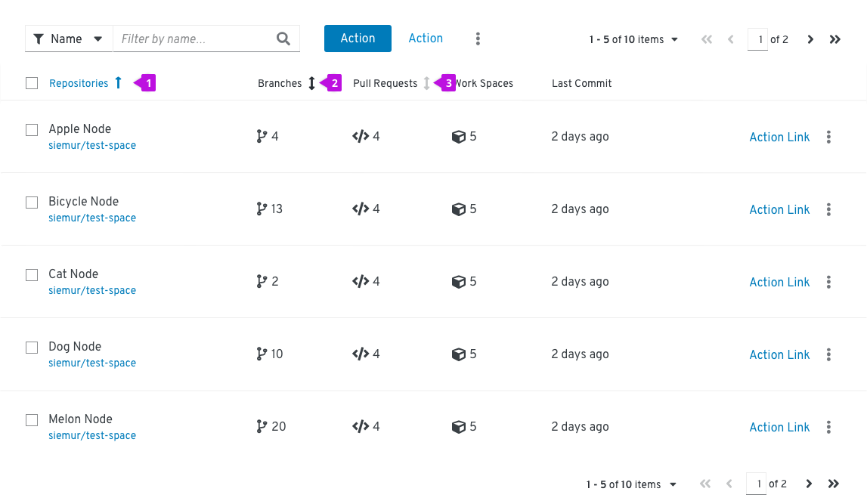Click the Dog Node repository name
The image size is (867, 504).
tap(75, 347)
